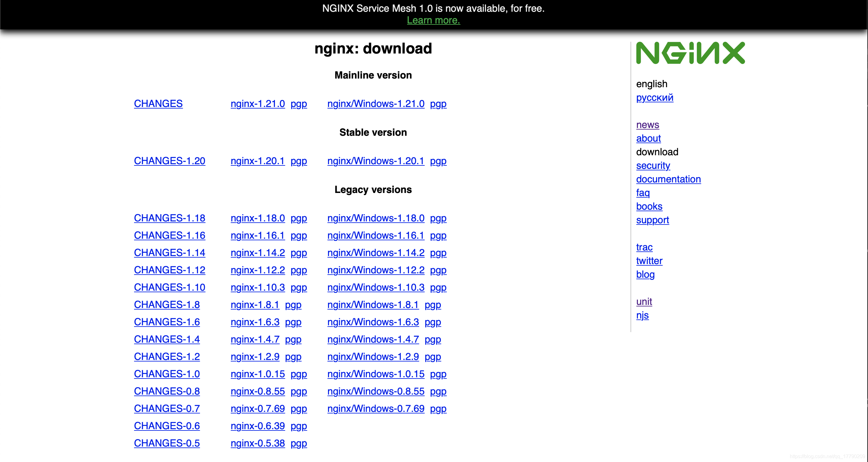The height and width of the screenshot is (462, 868).
Task: Download nginx-1.21.0 mainline version
Action: pyautogui.click(x=257, y=104)
